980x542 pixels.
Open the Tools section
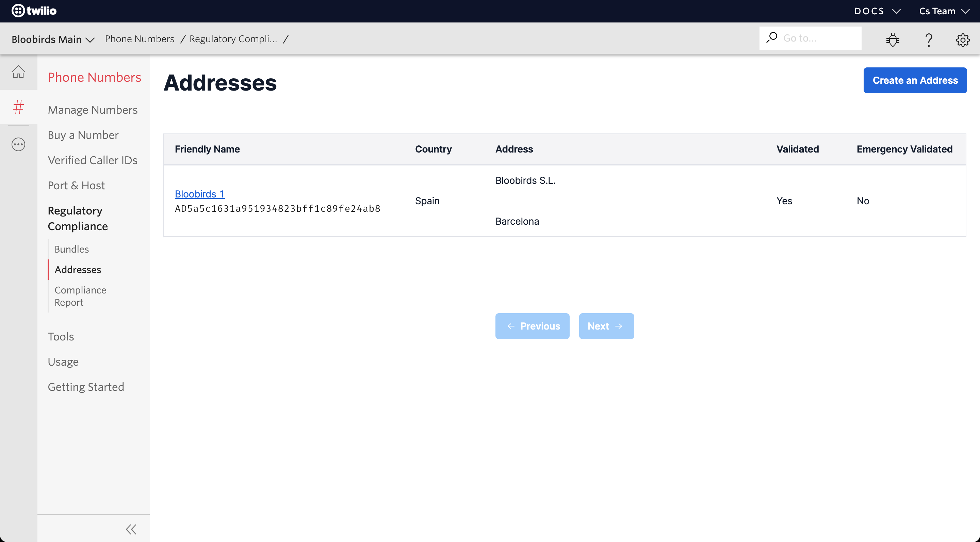click(x=61, y=336)
